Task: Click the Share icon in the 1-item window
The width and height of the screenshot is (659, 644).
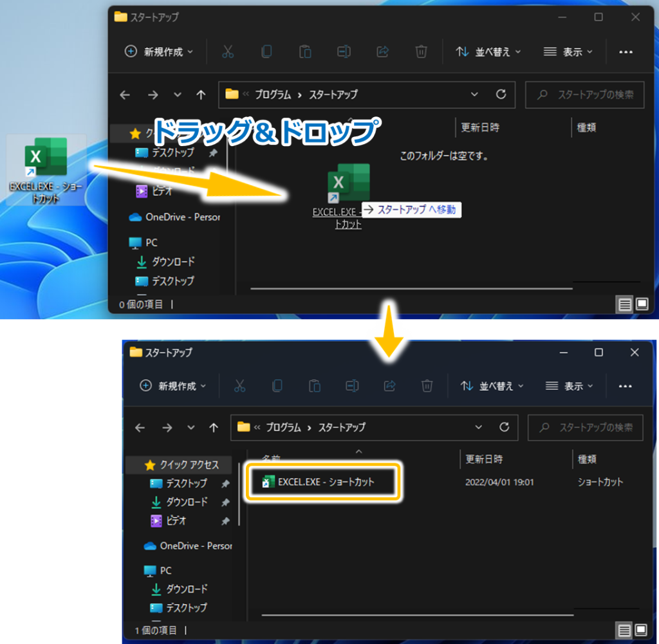Action: tap(389, 386)
